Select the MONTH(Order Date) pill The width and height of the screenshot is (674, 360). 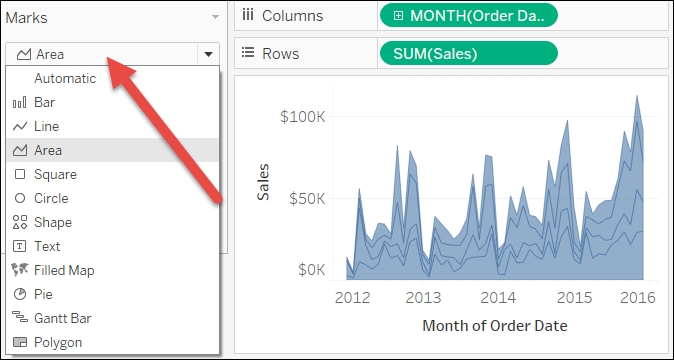(x=469, y=15)
